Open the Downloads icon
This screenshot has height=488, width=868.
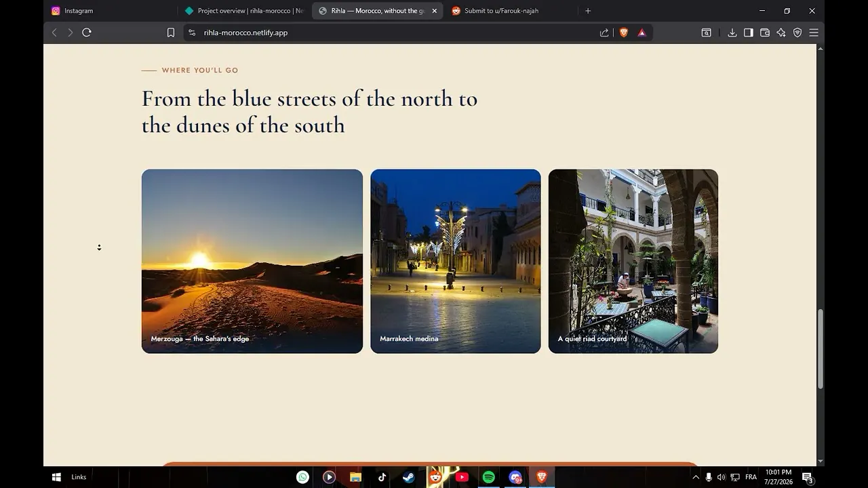[x=732, y=33]
